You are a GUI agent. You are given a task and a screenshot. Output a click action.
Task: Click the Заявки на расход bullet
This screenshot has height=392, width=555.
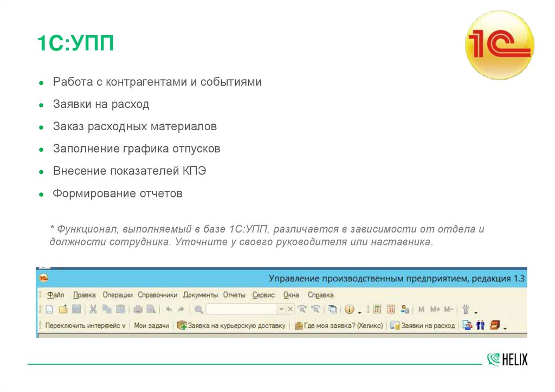click(101, 104)
